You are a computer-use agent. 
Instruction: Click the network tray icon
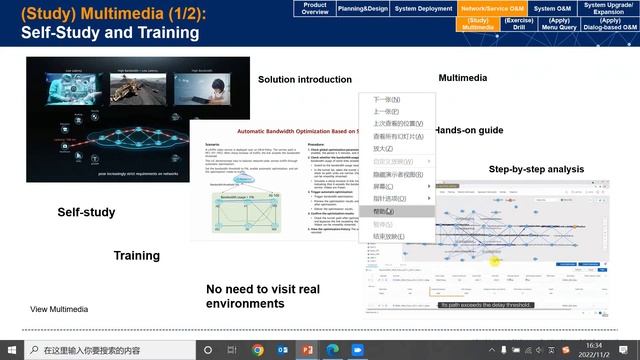tap(528, 350)
